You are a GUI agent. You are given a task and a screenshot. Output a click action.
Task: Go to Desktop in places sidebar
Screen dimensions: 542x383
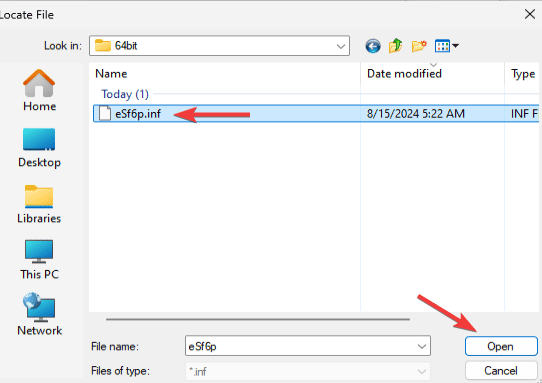click(x=39, y=148)
